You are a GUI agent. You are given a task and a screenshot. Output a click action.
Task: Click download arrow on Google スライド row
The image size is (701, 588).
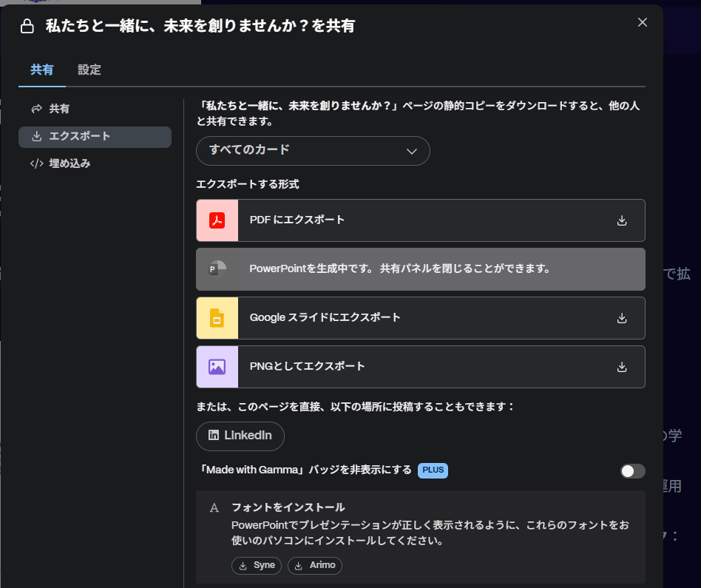[x=622, y=318]
